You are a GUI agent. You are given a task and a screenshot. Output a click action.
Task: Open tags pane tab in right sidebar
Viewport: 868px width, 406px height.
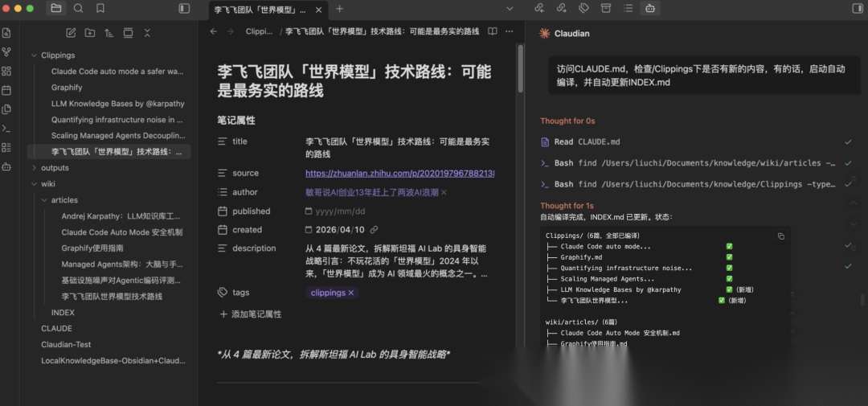coord(583,8)
